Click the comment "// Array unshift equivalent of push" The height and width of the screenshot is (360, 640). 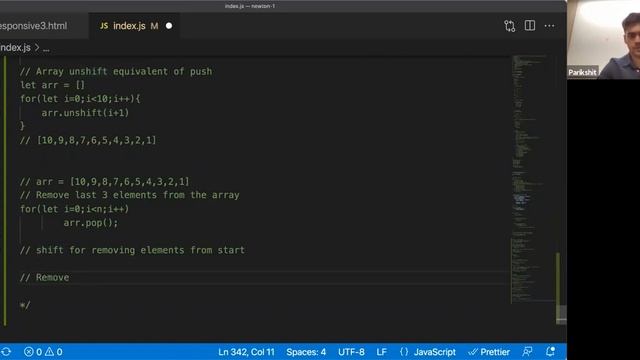click(x=116, y=71)
